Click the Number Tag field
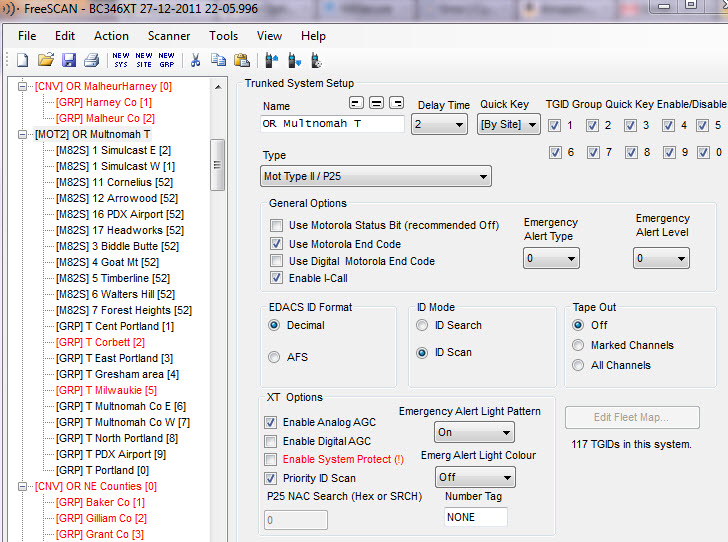Viewport: 728px width, 542px height. (475, 517)
